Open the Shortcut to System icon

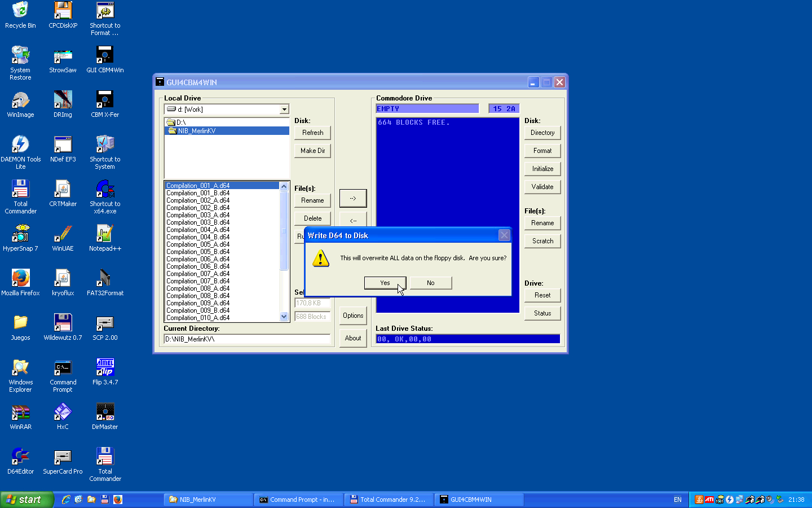click(105, 152)
